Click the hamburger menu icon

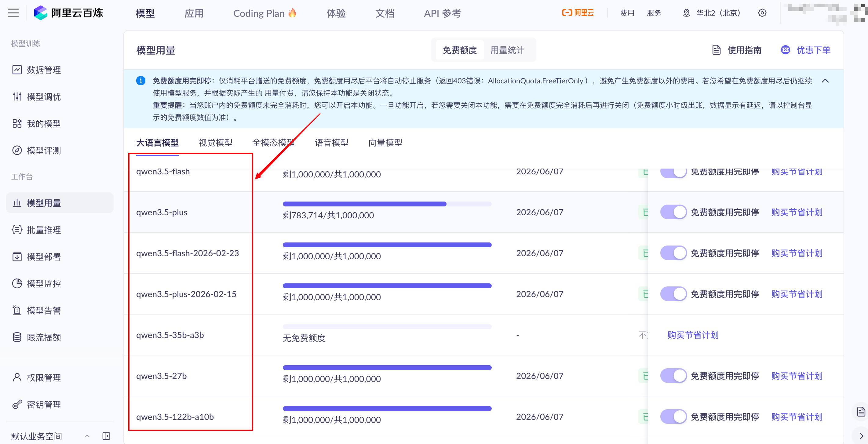(13, 13)
